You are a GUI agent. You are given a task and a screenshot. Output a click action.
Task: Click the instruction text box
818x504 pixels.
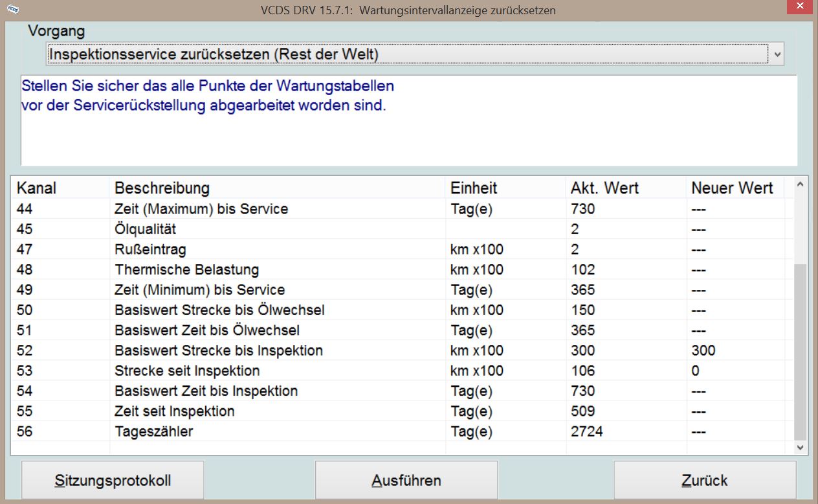pyautogui.click(x=409, y=120)
